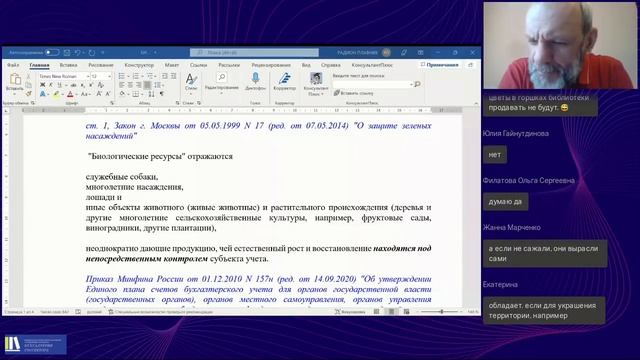
Task: Click the Increase Font Size icon
Action: pyautogui.click(x=99, y=94)
